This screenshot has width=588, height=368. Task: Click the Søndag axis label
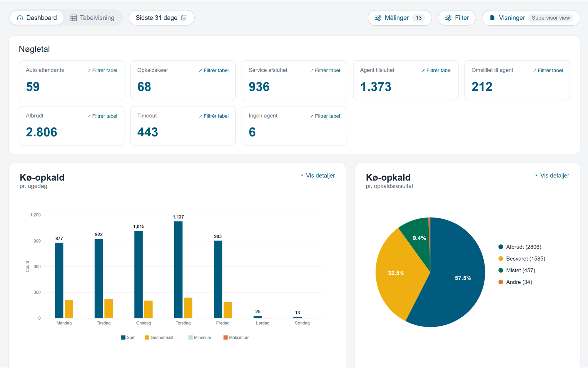pos(302,323)
